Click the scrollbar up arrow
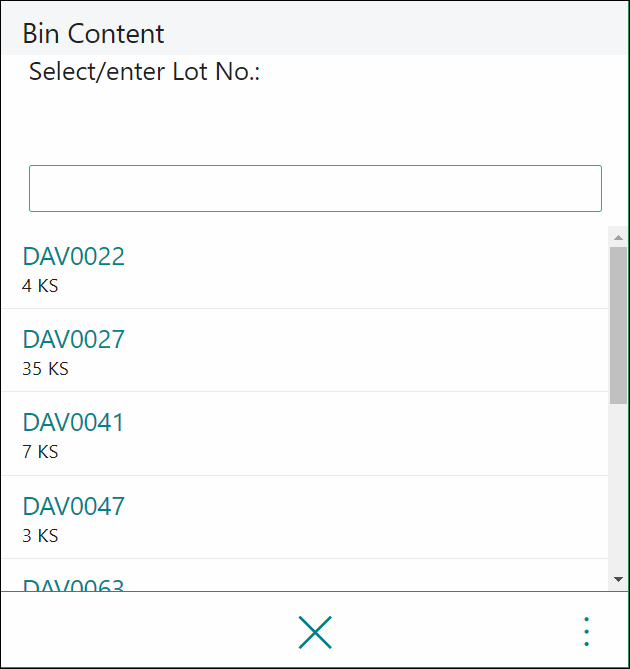The width and height of the screenshot is (630, 669). (x=618, y=237)
